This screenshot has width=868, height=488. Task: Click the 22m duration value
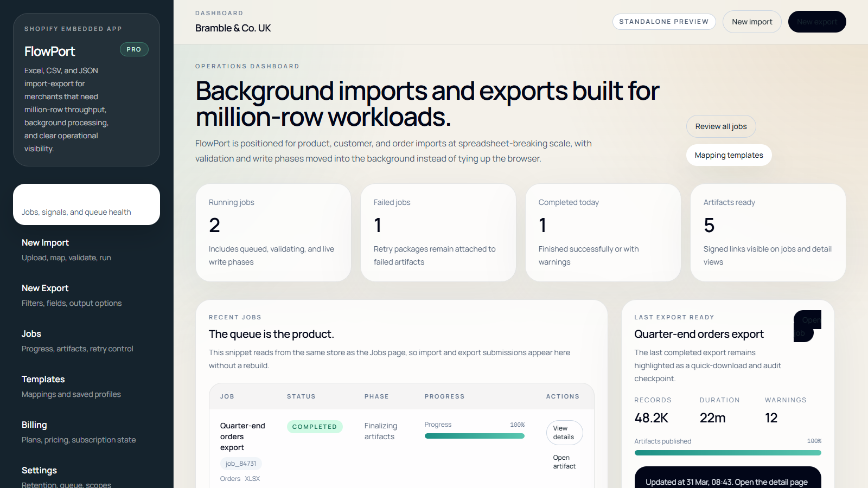tap(713, 418)
